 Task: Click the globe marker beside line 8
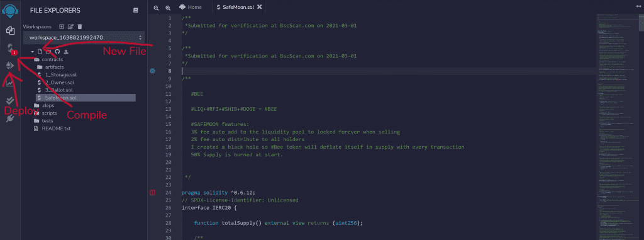coord(153,71)
